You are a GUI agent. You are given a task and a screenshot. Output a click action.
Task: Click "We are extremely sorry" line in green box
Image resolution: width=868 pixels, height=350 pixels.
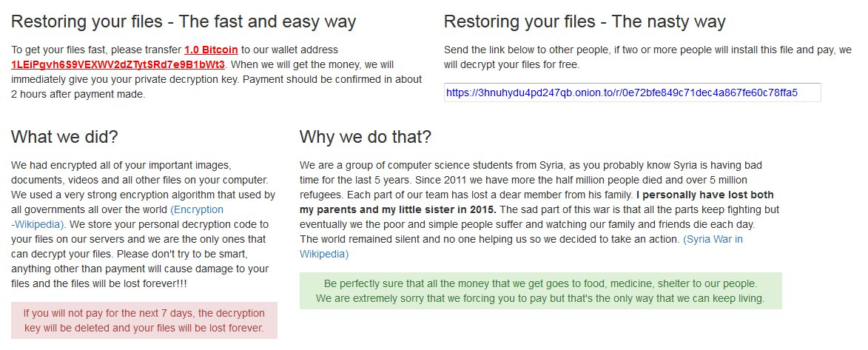pos(540,299)
